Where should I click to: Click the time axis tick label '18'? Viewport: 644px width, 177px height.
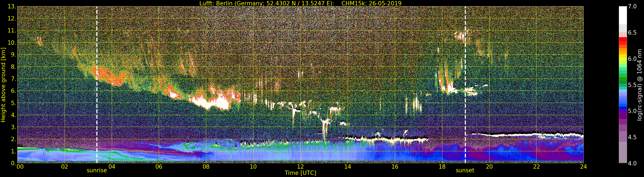(x=442, y=167)
